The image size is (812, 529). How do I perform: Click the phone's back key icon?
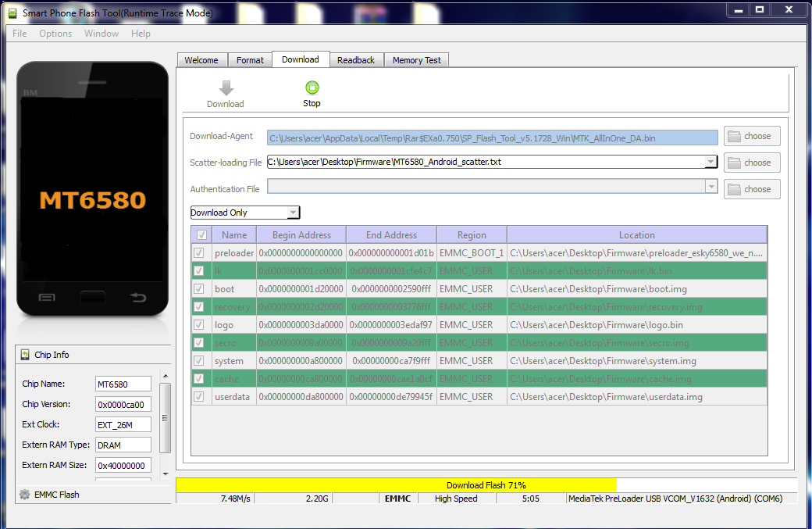coord(137,298)
